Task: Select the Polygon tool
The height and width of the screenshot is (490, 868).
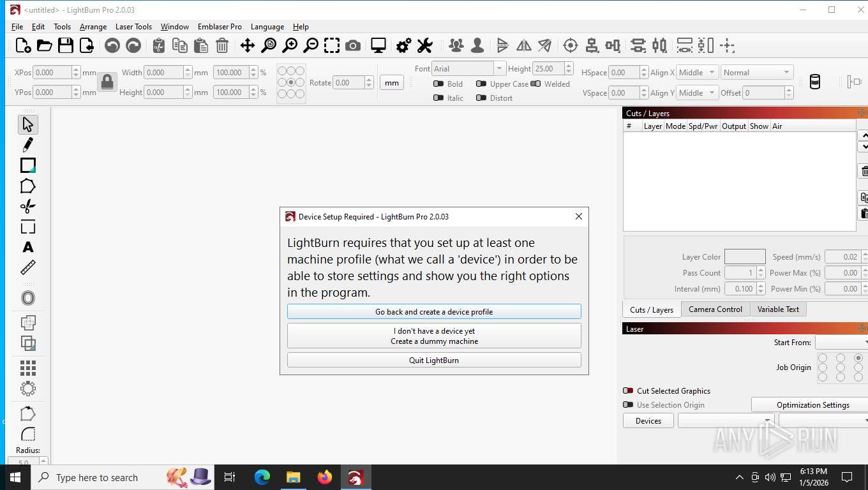Action: tap(27, 186)
